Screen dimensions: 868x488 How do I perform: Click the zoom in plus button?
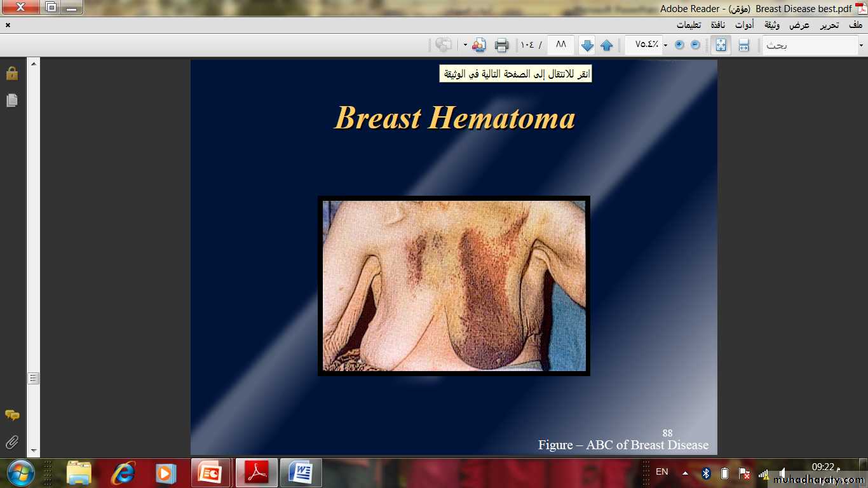click(x=679, y=45)
